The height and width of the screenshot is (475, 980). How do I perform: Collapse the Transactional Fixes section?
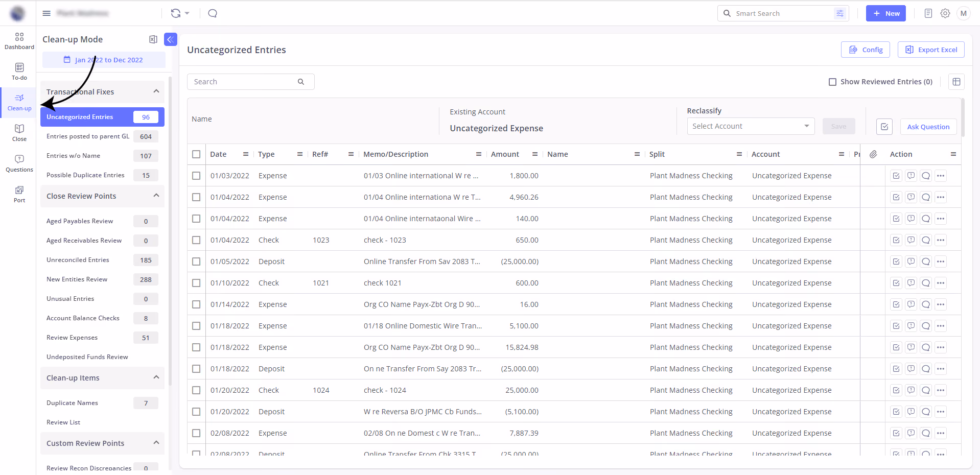point(156,91)
